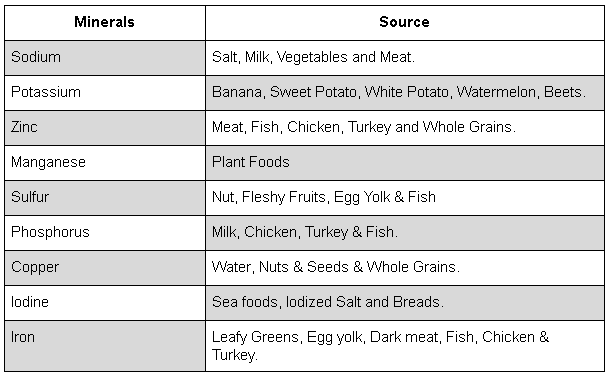This screenshot has width=610, height=377.
Task: Select the Iodine cell
Action: pyautogui.click(x=105, y=303)
